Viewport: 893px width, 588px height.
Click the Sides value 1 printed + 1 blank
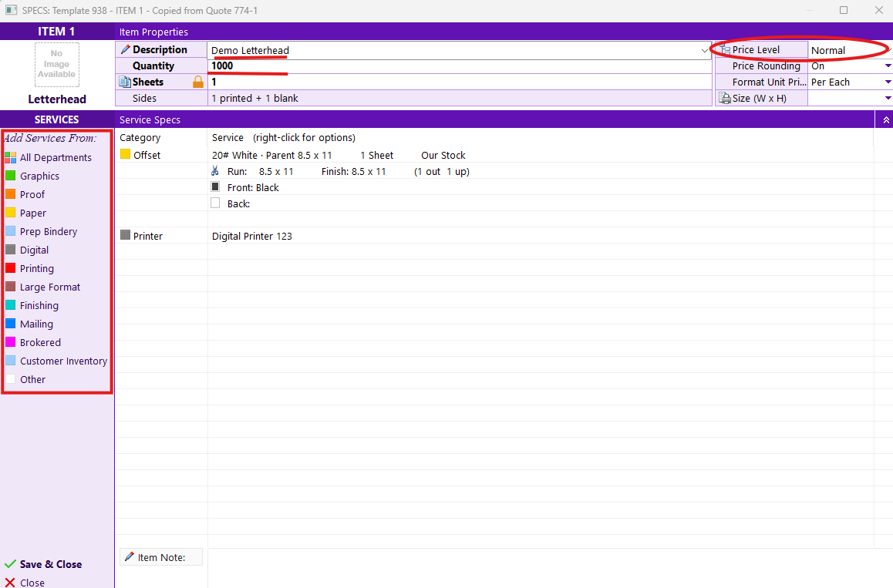pos(254,98)
